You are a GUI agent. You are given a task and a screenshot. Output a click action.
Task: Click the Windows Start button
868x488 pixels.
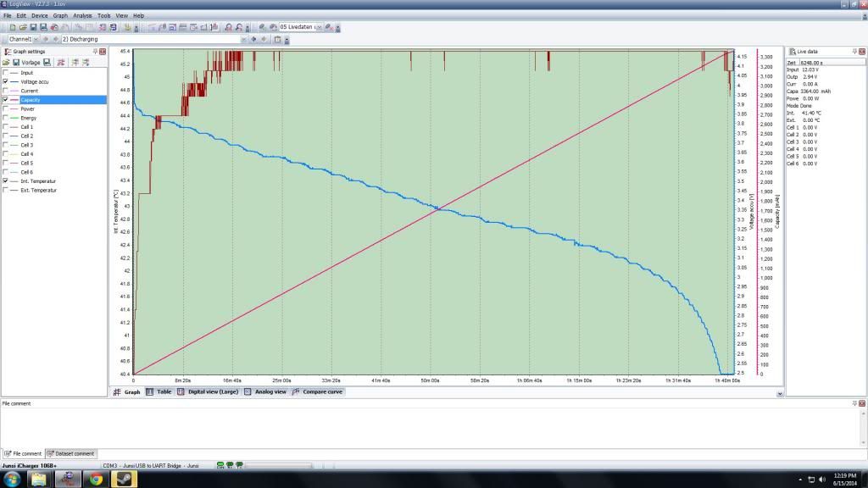12,480
